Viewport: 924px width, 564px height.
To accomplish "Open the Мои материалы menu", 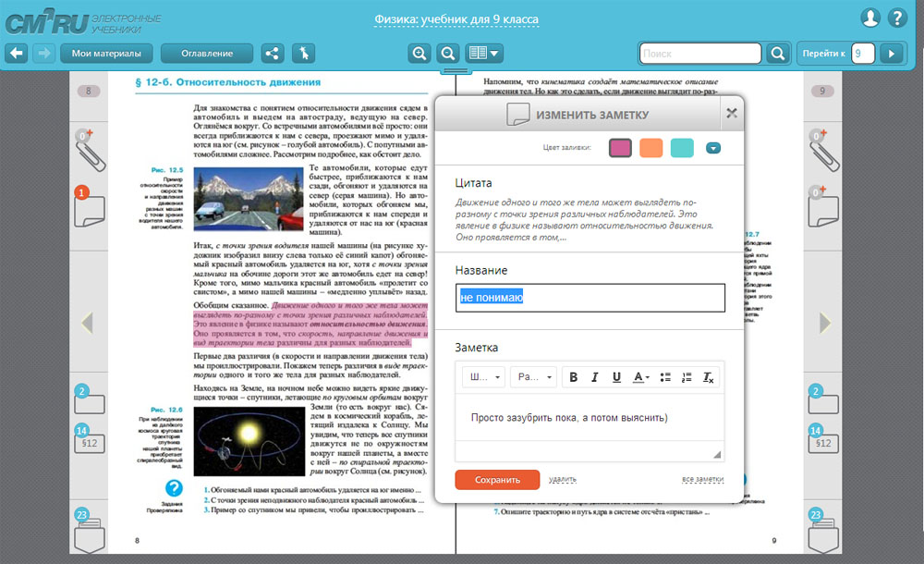I will pos(106,54).
